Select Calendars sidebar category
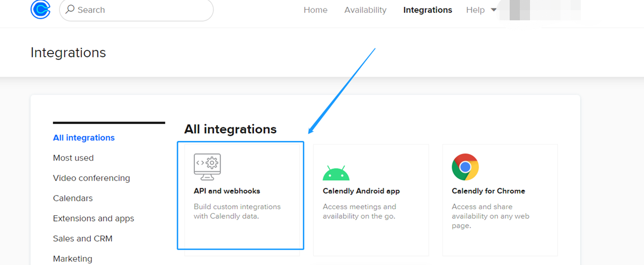 pyautogui.click(x=73, y=198)
